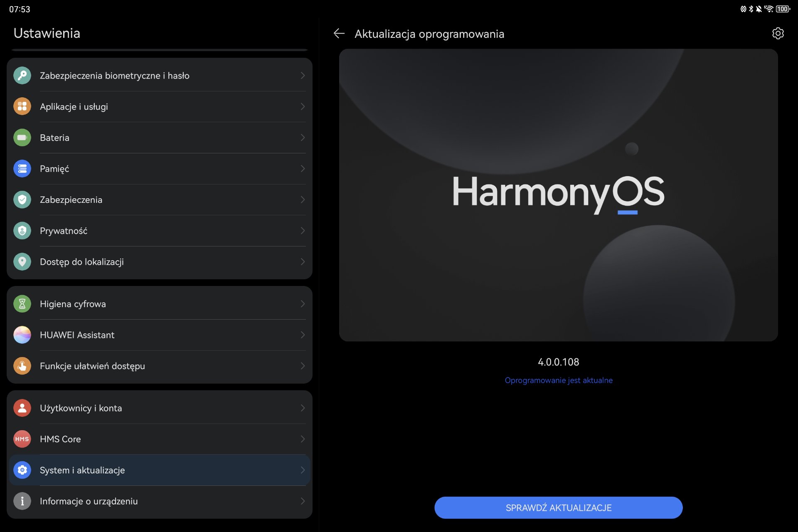Image resolution: width=798 pixels, height=532 pixels.
Task: Click the Higiena cyfrowa hourglass icon
Action: point(22,304)
